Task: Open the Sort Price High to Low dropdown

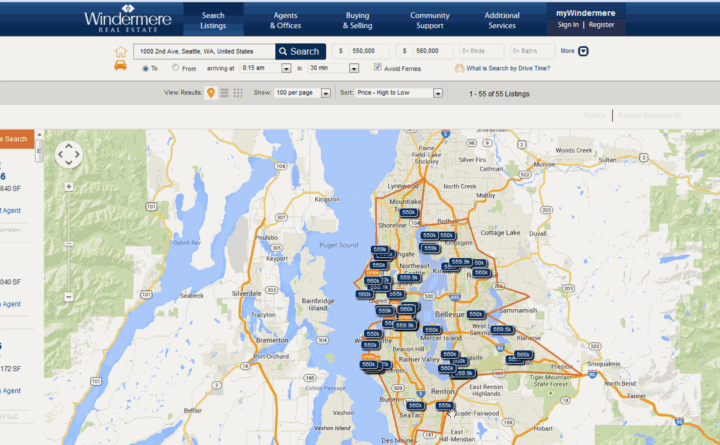Action: point(438,93)
